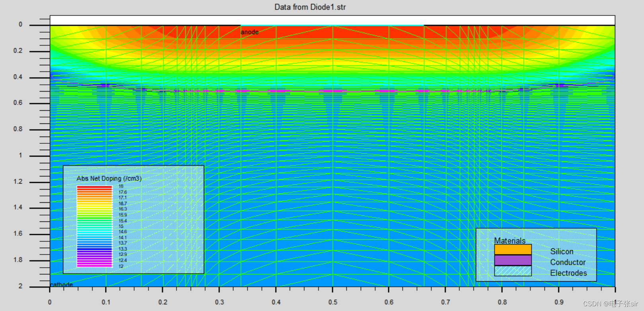Viewport: 644px width, 311px height.
Task: Select the "anode" electrode label
Action: 250,32
